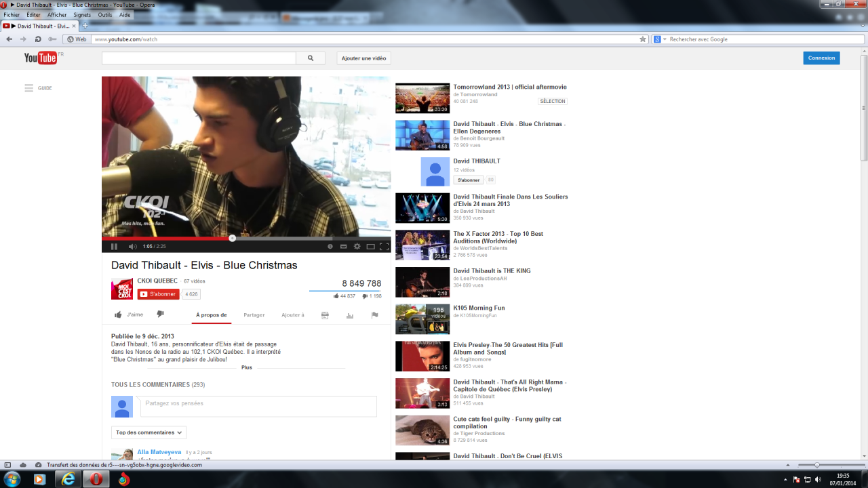Click the Partagez vos pensées comment box
The height and width of the screenshot is (488, 868).
point(258,407)
